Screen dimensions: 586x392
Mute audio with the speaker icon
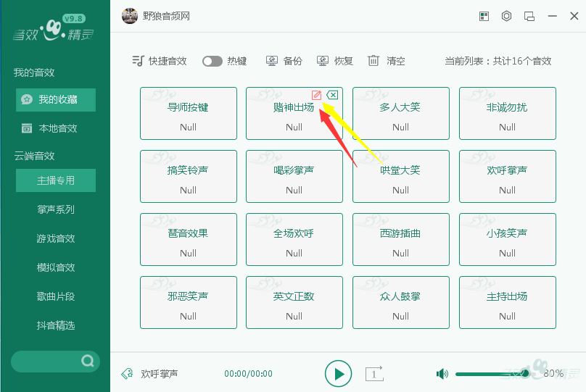pos(442,373)
